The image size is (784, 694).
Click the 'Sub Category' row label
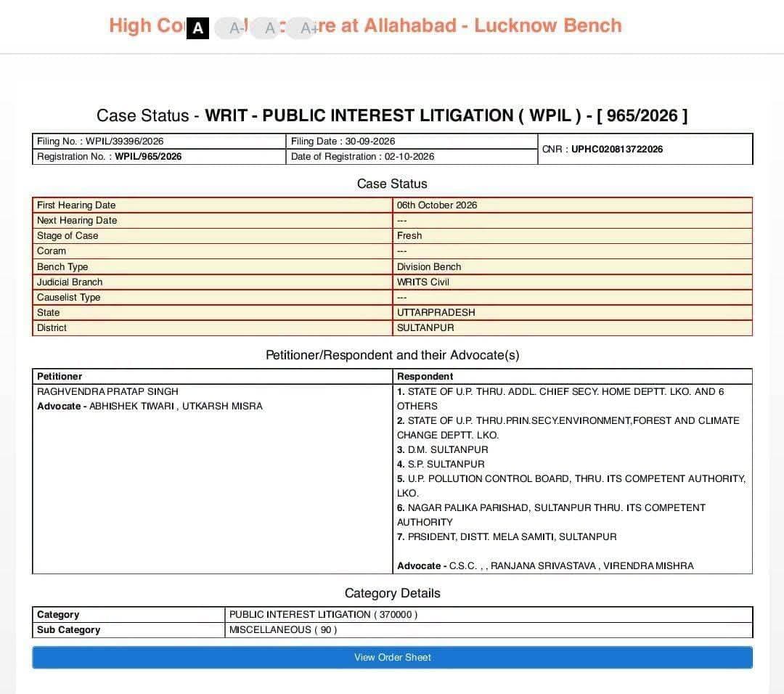[x=68, y=630]
